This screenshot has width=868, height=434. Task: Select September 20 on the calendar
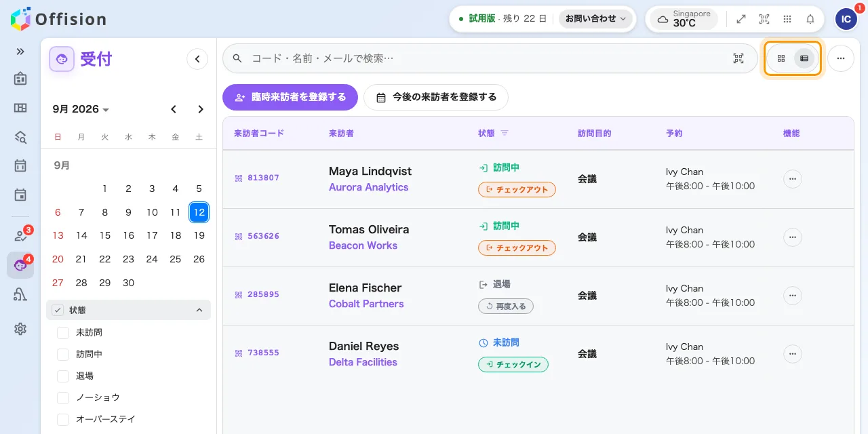pyautogui.click(x=58, y=259)
